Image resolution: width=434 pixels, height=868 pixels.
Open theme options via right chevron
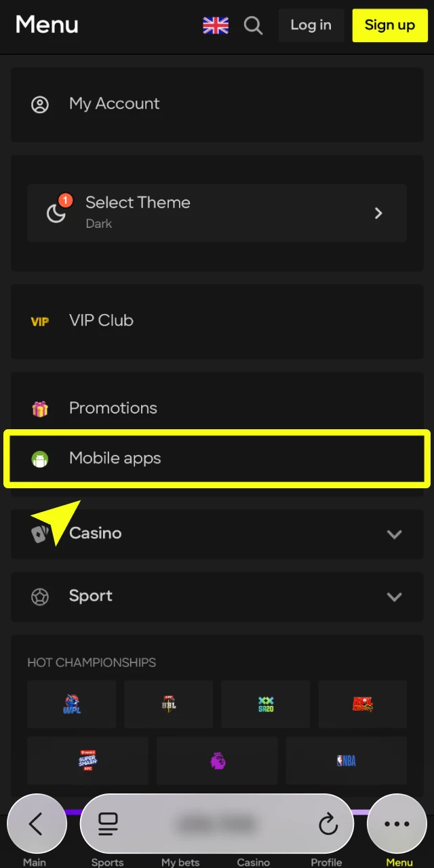(x=378, y=214)
